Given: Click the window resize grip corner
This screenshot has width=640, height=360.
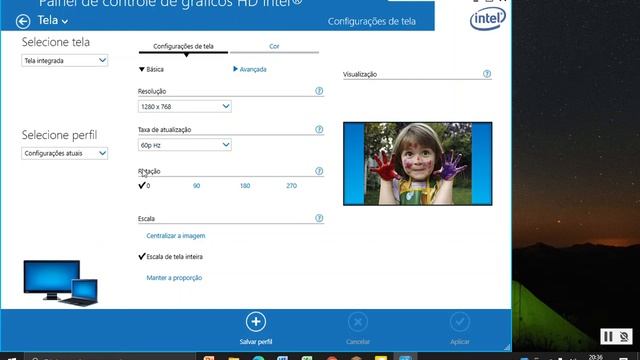Looking at the screenshot, I should (x=507, y=347).
